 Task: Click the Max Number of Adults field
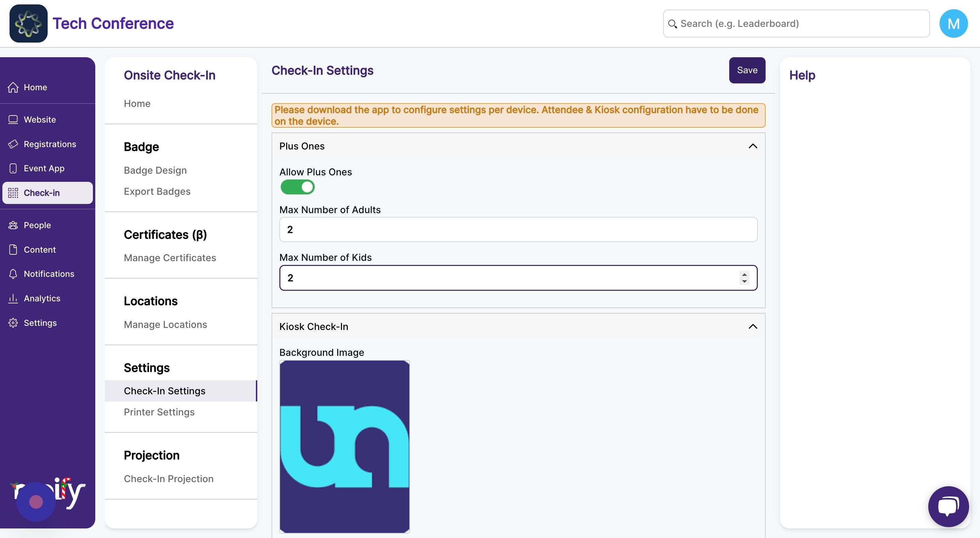518,230
